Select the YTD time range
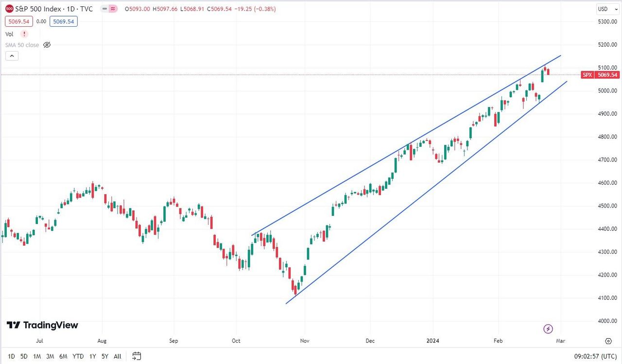The width and height of the screenshot is (622, 364). (78, 356)
